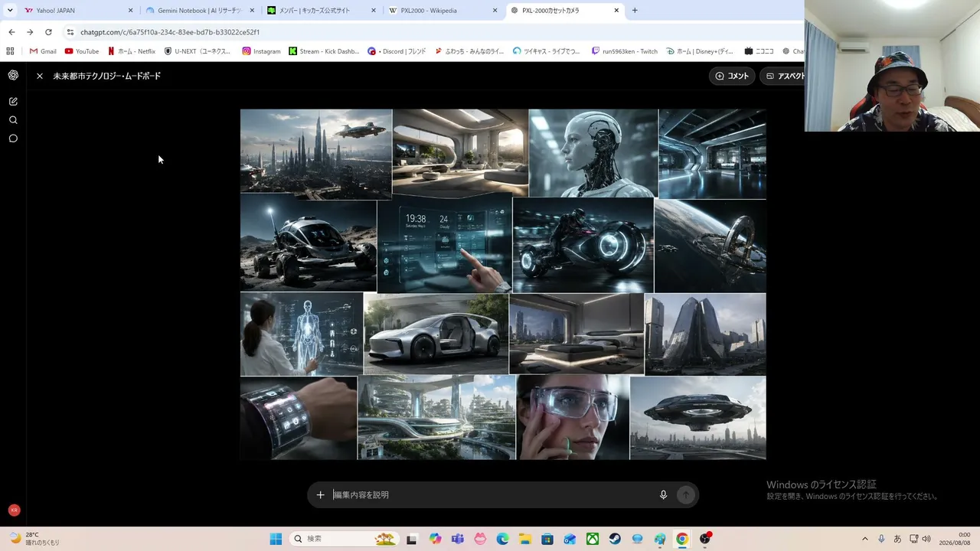
Task: Click the generated futuristic mood board image
Action: 503,284
